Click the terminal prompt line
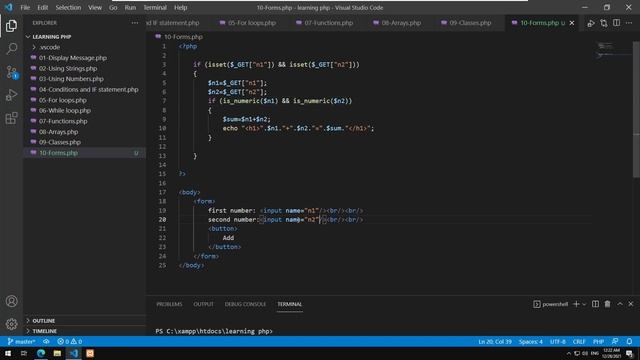640x360 pixels. [214, 331]
